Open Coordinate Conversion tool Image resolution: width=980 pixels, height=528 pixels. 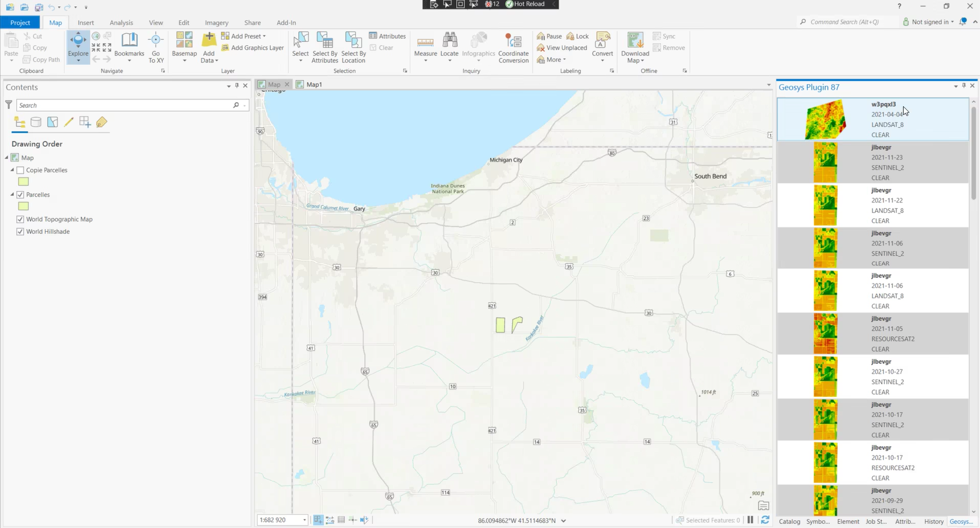click(514, 47)
